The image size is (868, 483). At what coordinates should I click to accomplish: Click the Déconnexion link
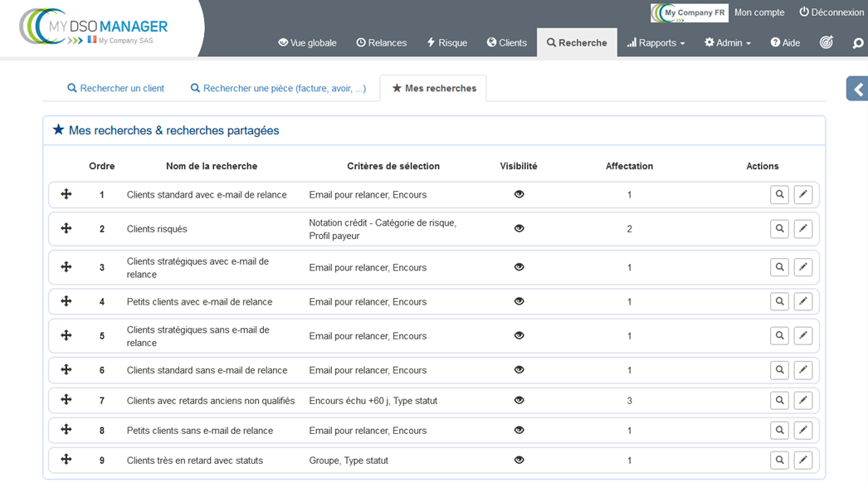(831, 12)
